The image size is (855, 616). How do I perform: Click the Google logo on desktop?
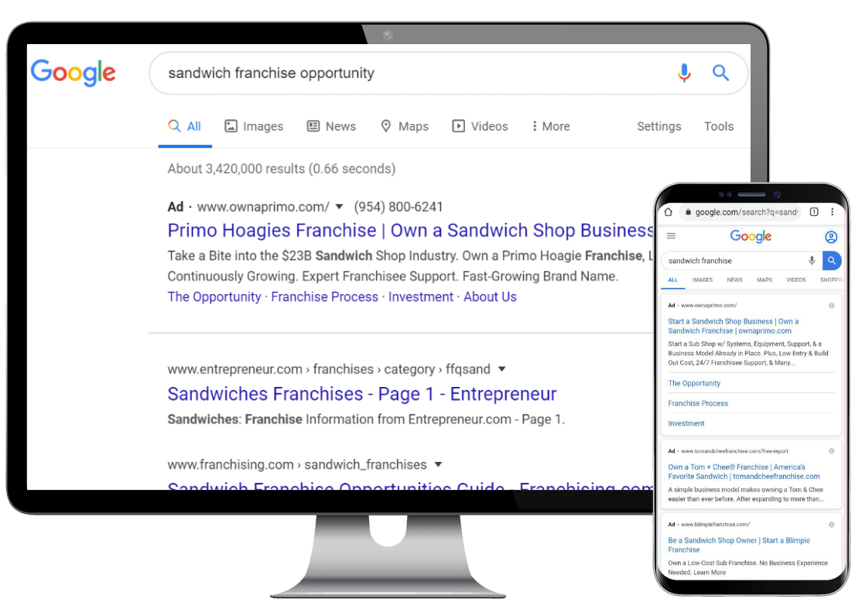(73, 73)
